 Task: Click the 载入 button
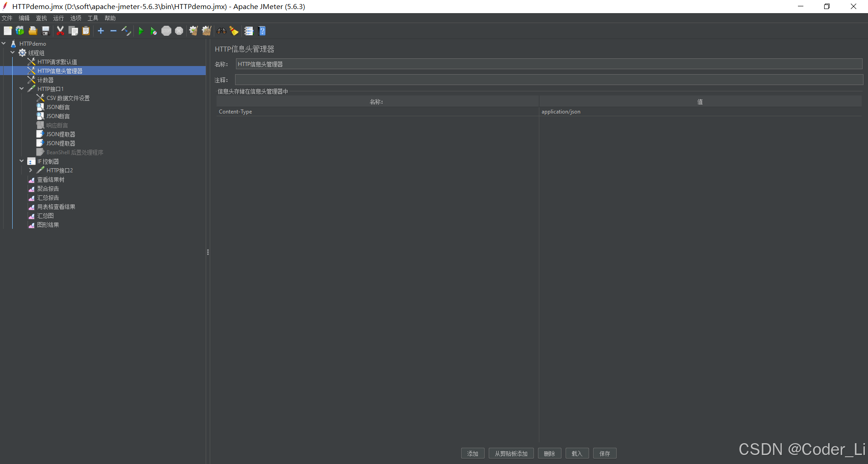577,453
